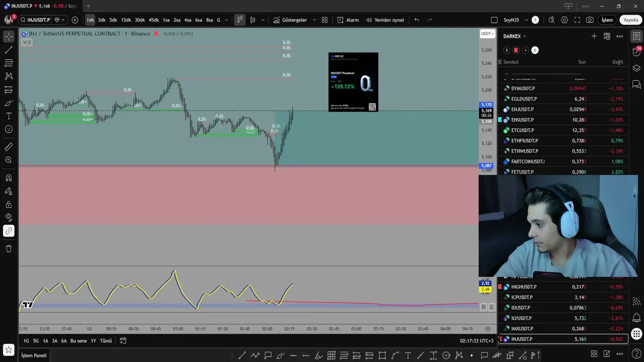Select the text annotation tool
Viewport: 644px width, 362px height.
(9, 116)
